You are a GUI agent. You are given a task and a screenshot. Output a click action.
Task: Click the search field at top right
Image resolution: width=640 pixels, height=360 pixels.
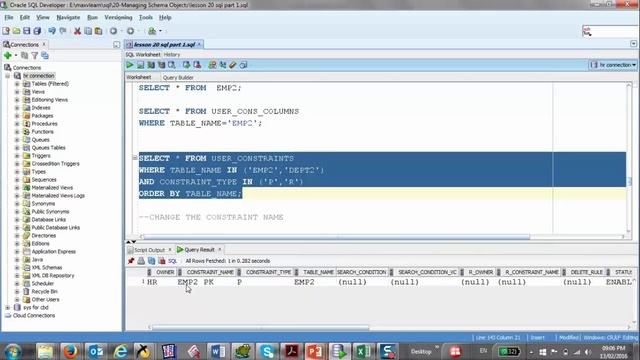click(610, 31)
